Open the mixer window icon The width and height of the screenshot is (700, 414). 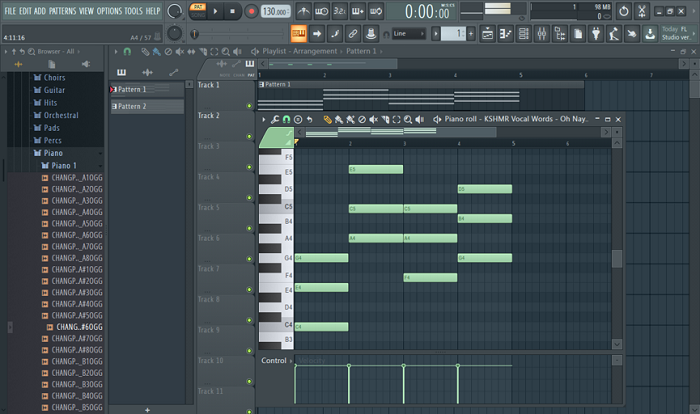pos(542,33)
